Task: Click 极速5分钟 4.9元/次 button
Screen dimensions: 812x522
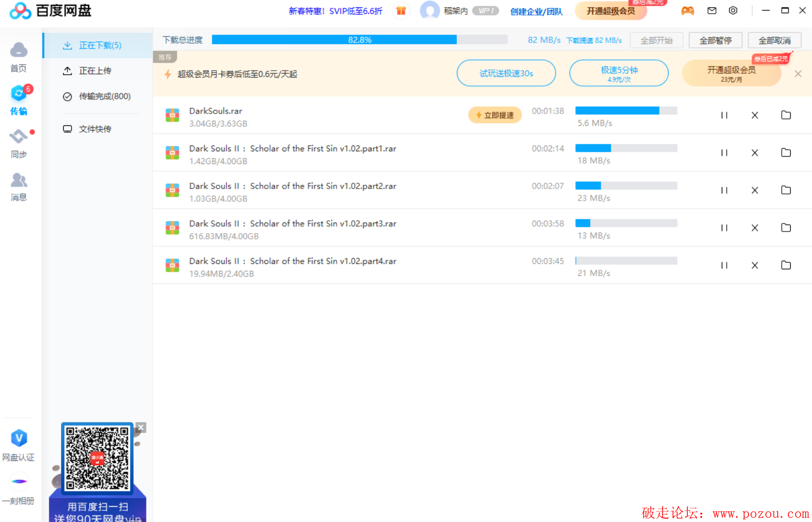Action: tap(619, 73)
